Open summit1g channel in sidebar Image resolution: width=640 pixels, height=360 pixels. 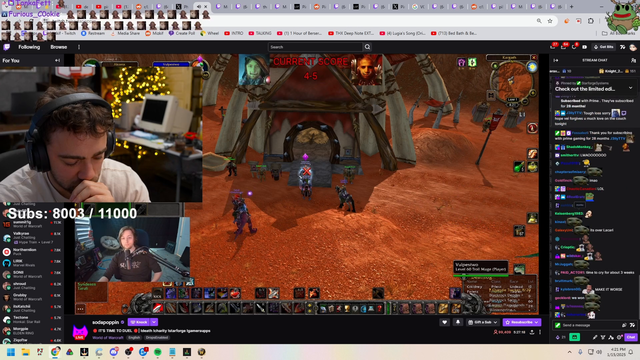coord(32,224)
